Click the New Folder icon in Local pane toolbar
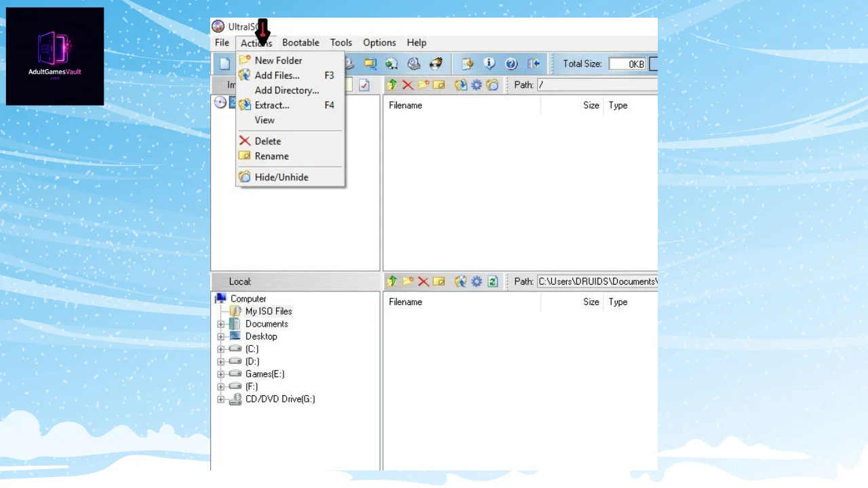The width and height of the screenshot is (868, 488). tap(408, 281)
